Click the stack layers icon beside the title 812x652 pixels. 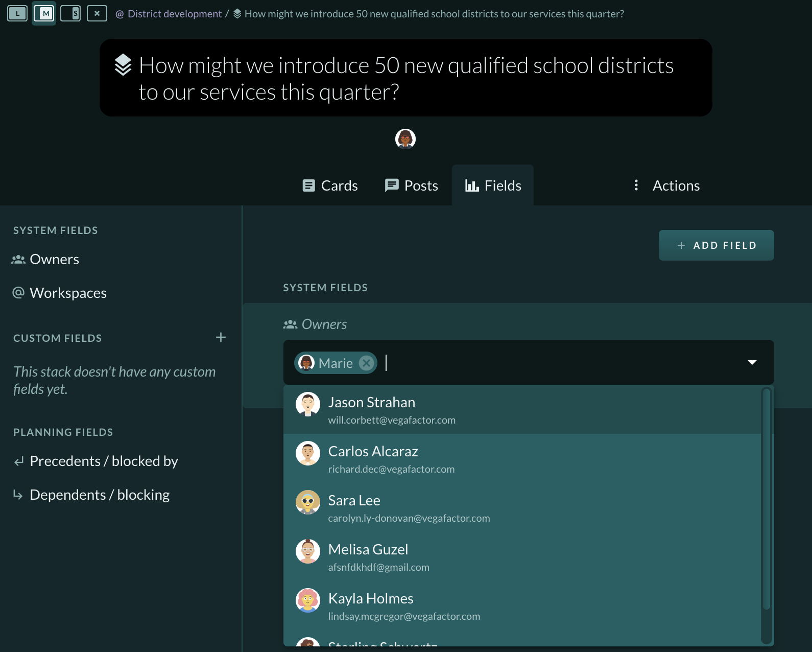[123, 65]
